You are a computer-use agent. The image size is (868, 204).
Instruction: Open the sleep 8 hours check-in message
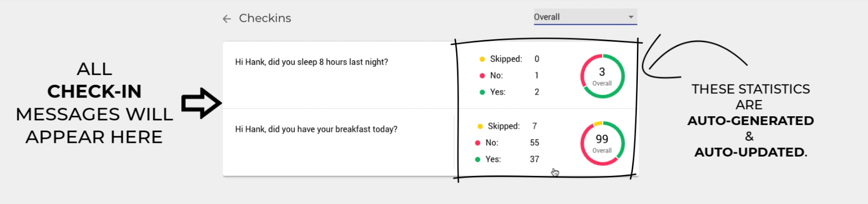pos(311,62)
